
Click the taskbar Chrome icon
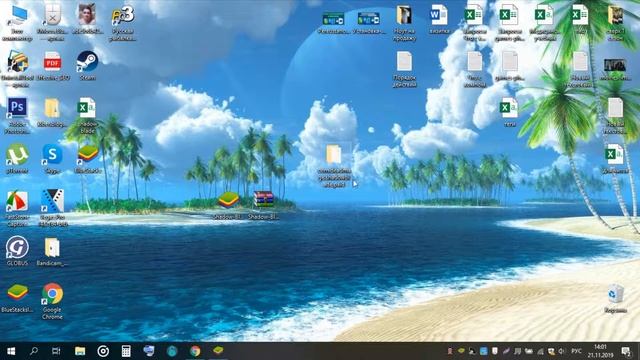click(x=195, y=351)
